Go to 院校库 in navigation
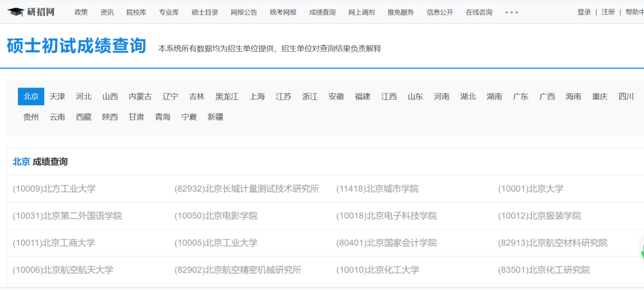Screen dimensions: 644x290 click(137, 13)
